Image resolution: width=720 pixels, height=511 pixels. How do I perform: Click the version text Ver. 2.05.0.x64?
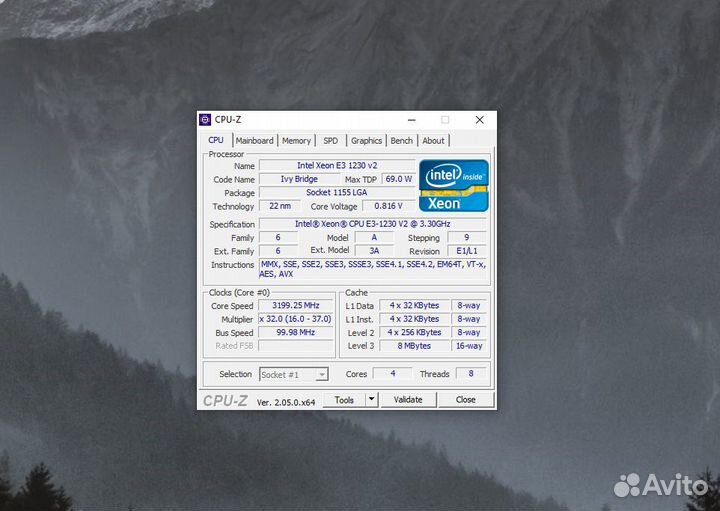tap(286, 402)
